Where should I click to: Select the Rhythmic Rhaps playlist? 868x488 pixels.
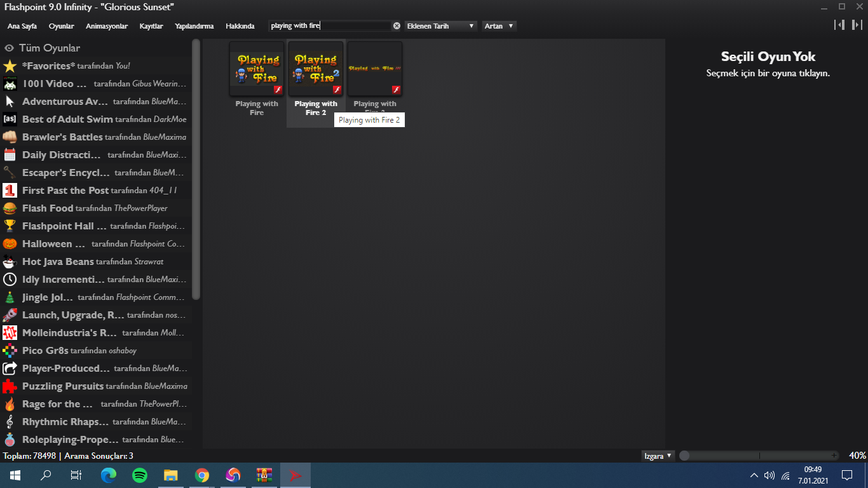point(95,422)
